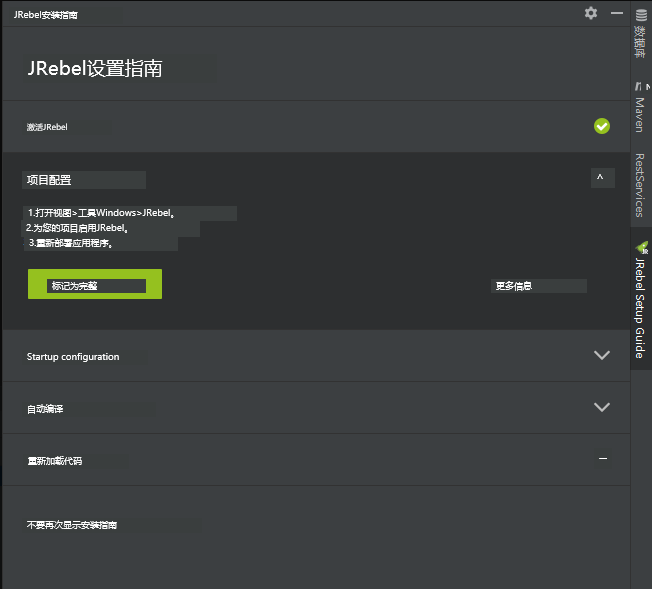The height and width of the screenshot is (589, 652).
Task: Click the 重新加载代码 row label
Action: 55,461
